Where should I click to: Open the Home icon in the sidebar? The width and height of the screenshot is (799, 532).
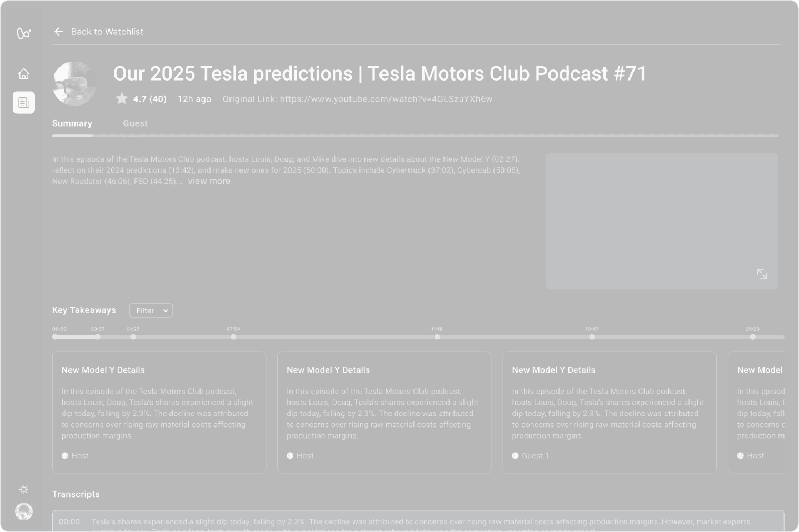[24, 73]
